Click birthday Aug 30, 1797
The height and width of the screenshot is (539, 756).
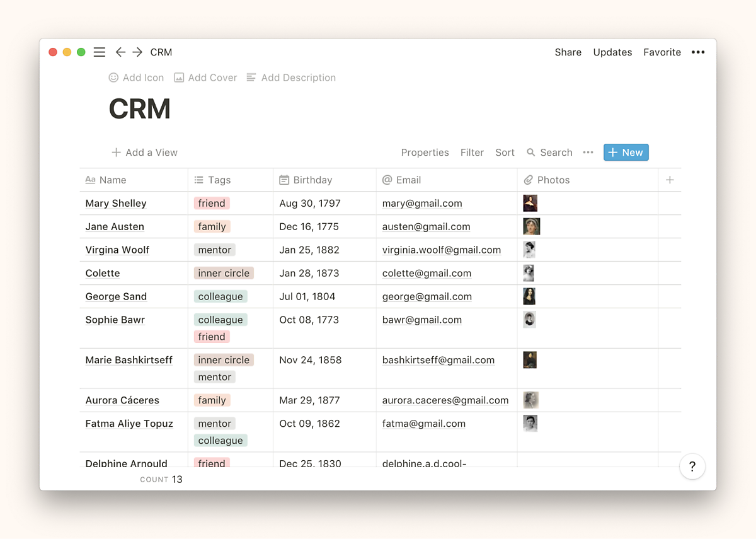coord(310,203)
